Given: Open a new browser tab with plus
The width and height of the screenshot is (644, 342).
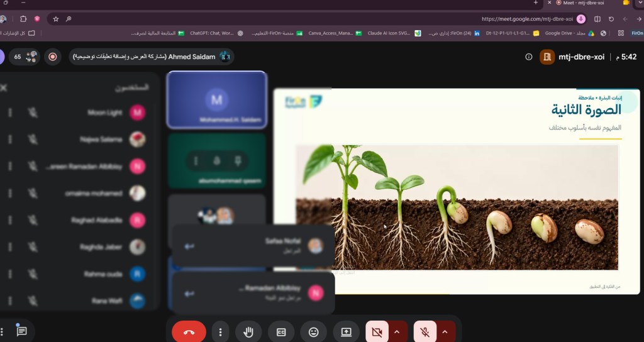Looking at the screenshot, I should pyautogui.click(x=536, y=3).
